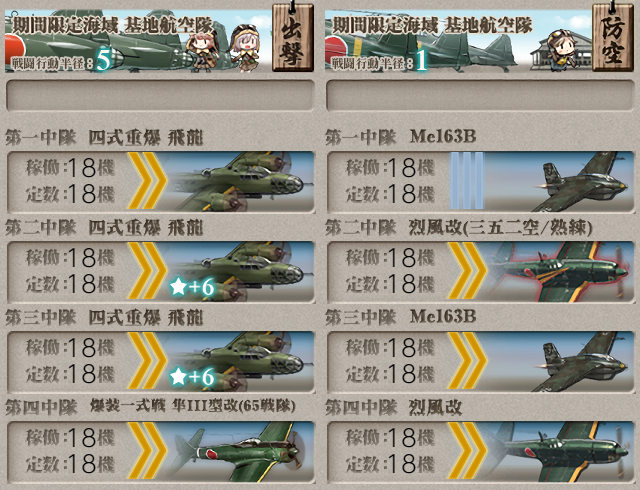Screen dimensions: 640x490
Task: Open the sortie base air corps banner
Action: pos(138,41)
